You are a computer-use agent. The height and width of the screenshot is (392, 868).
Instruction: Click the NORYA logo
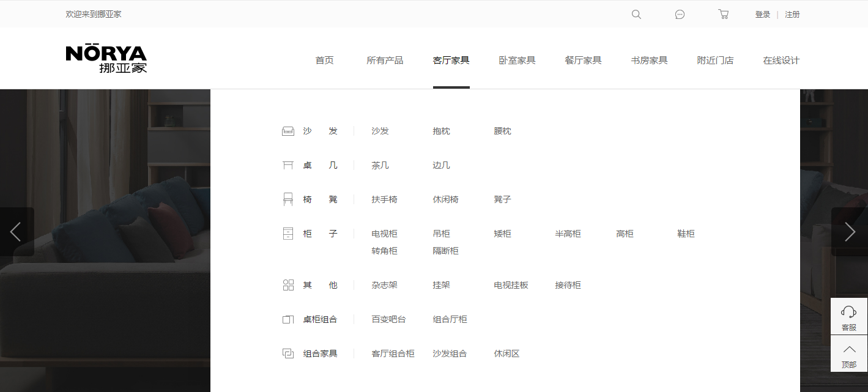(106, 58)
